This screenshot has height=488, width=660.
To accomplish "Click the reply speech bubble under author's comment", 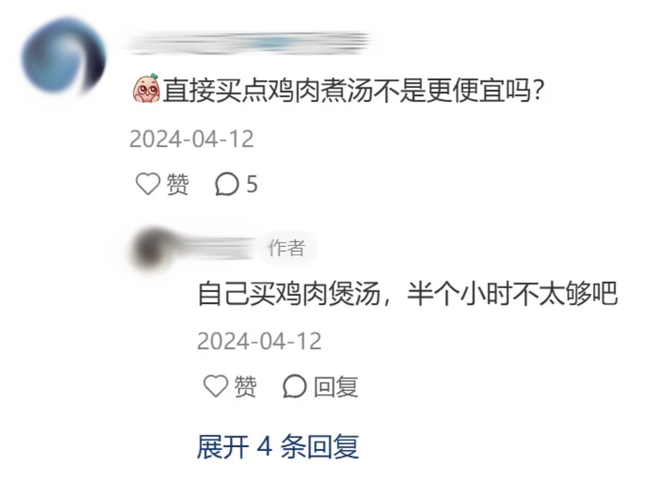I will tap(294, 386).
